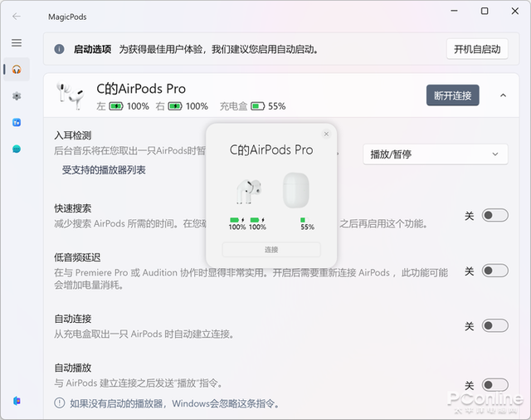Viewport: 531px width, 420px height.
Task: Click the charging case image in popup
Action: 295,190
